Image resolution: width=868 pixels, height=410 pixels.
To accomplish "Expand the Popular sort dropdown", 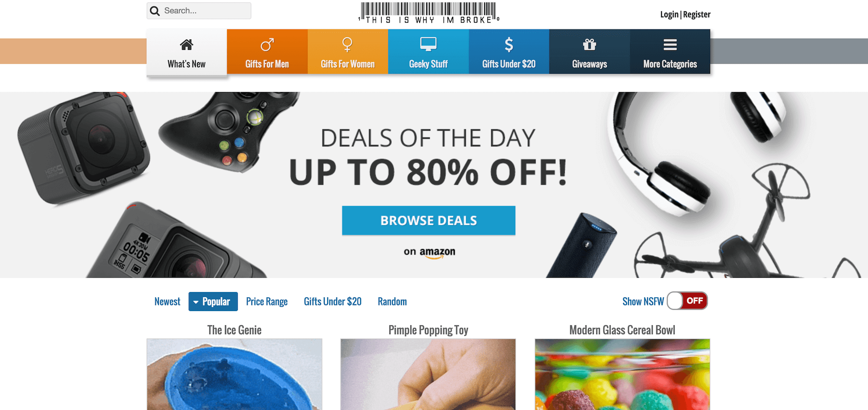I will pyautogui.click(x=213, y=302).
